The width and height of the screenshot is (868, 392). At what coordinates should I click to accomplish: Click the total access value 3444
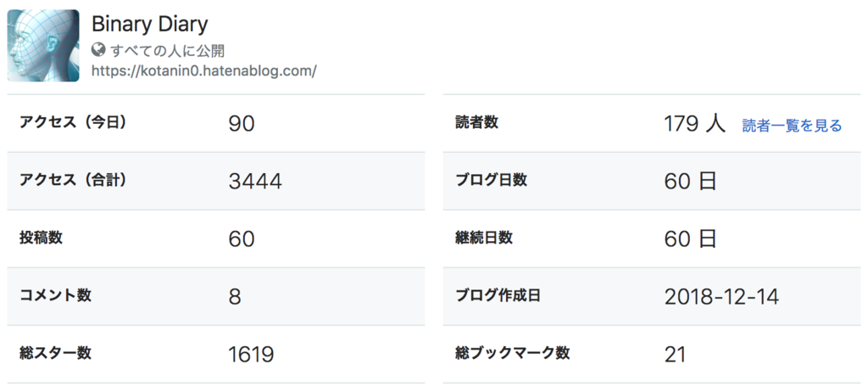255,182
